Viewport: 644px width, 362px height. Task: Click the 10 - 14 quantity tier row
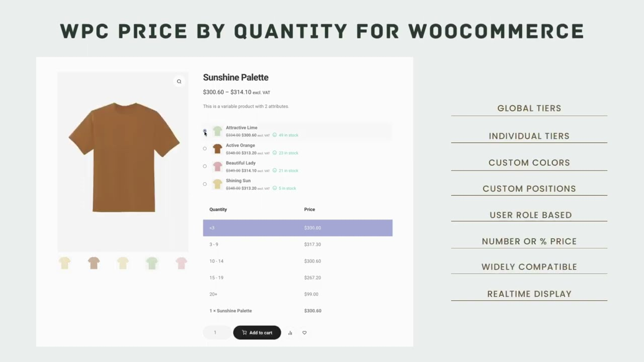297,261
